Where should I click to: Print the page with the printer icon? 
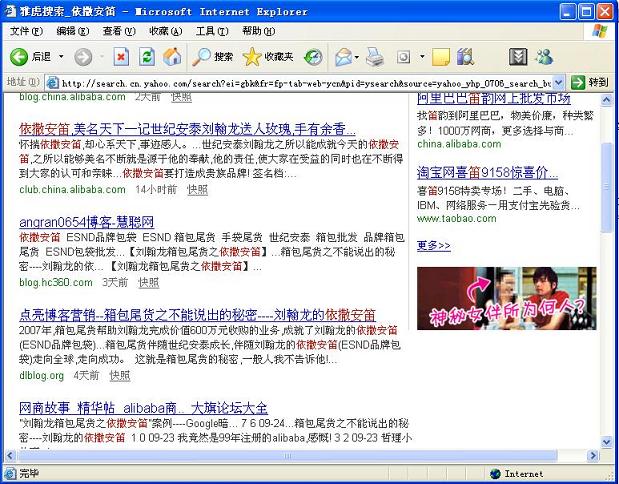[x=374, y=57]
